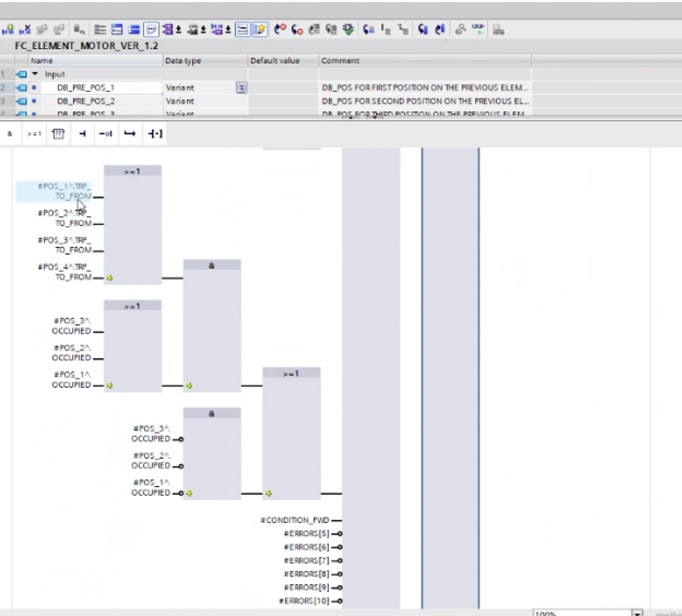Select operand #POS_3^.TRP_TO_FROM
The height and width of the screenshot is (616, 682).
pyautogui.click(x=64, y=245)
